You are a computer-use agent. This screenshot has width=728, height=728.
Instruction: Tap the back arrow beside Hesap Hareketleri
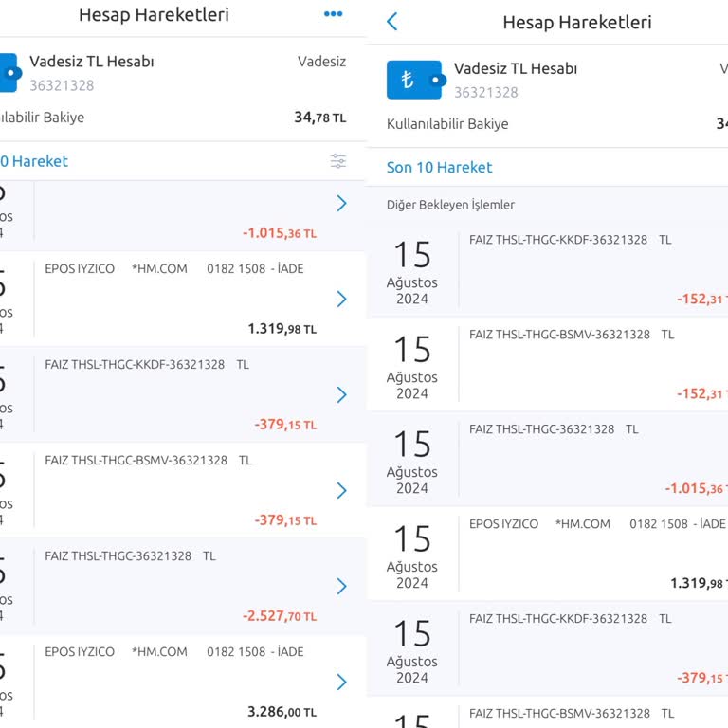coord(392,22)
